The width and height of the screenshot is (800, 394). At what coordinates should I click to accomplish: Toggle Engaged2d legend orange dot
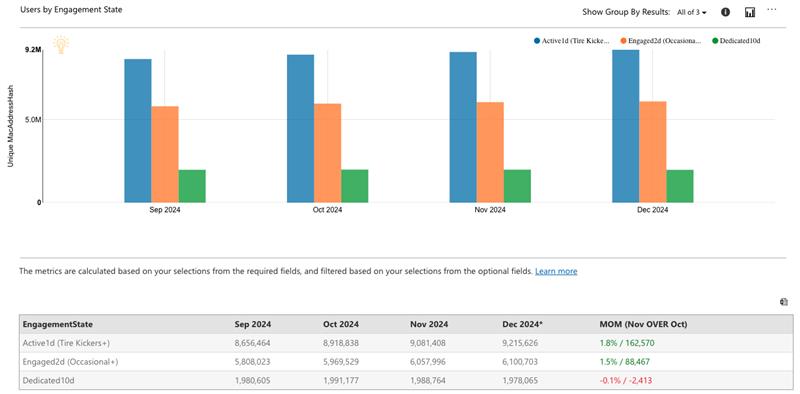(x=623, y=41)
